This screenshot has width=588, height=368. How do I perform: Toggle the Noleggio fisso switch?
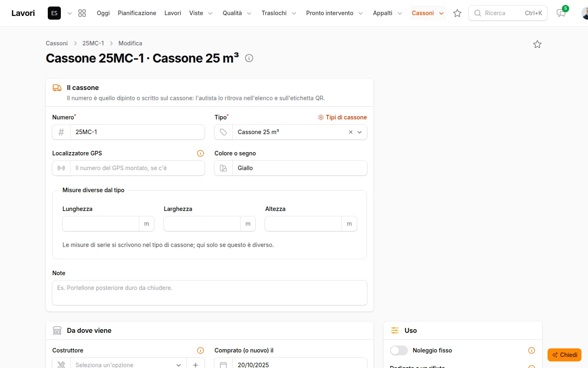click(x=399, y=350)
